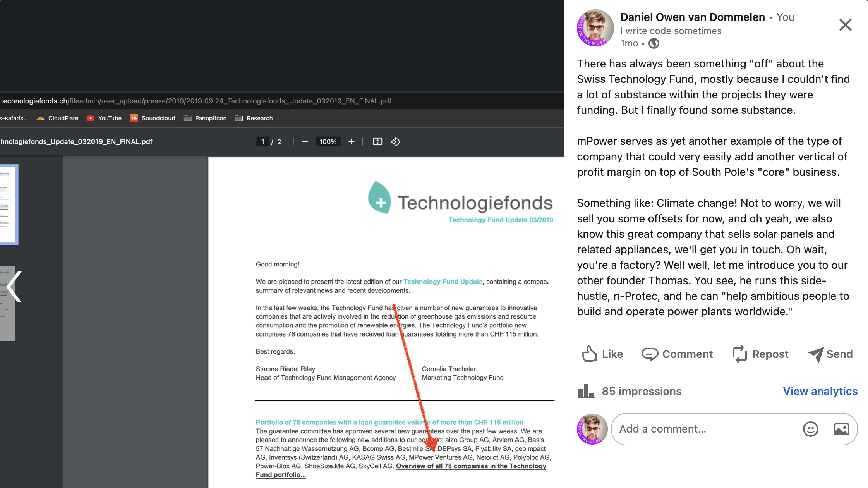
Task: Close the LinkedIn post viewer
Action: (845, 25)
